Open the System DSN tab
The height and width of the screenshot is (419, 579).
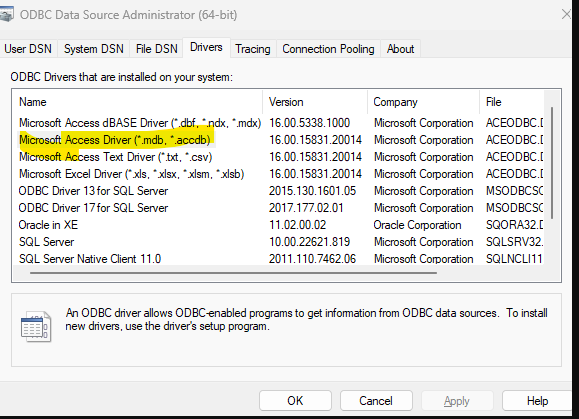click(x=94, y=49)
